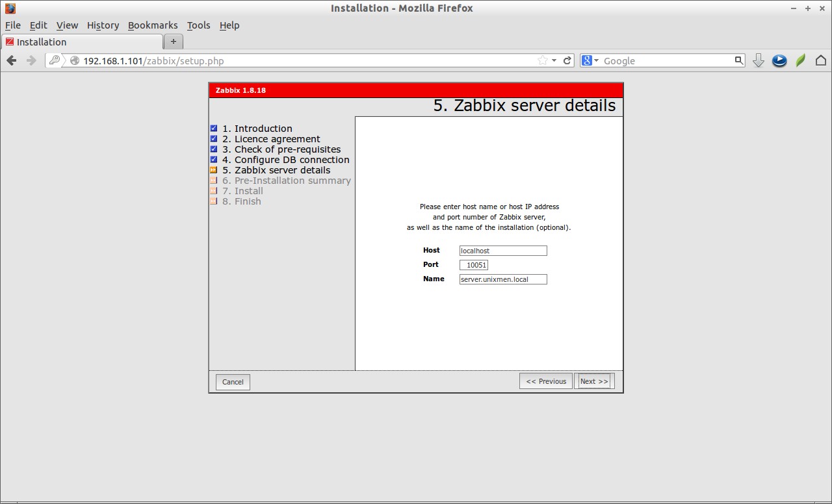832x504 pixels.
Task: Click the Name label
Action: [x=434, y=279]
